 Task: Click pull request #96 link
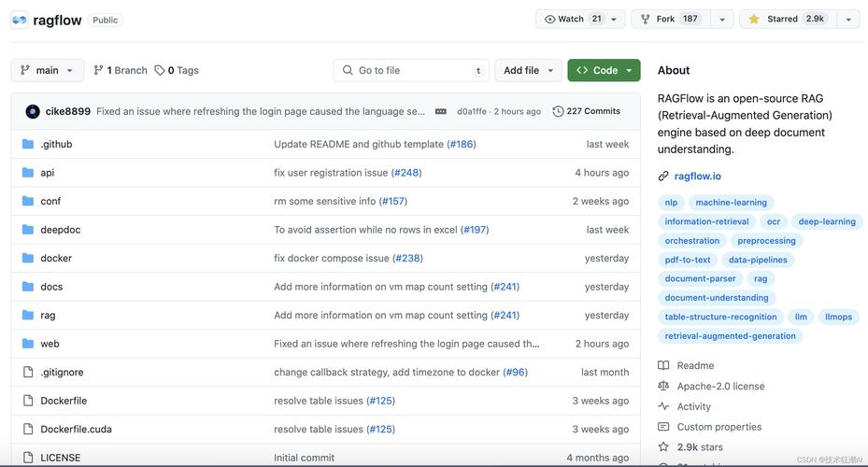tap(516, 372)
